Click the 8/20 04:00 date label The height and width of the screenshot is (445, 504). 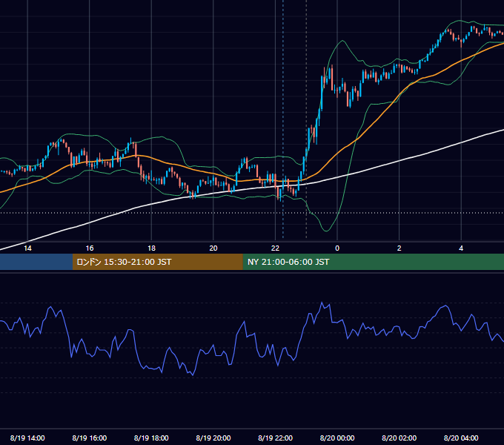click(x=461, y=438)
